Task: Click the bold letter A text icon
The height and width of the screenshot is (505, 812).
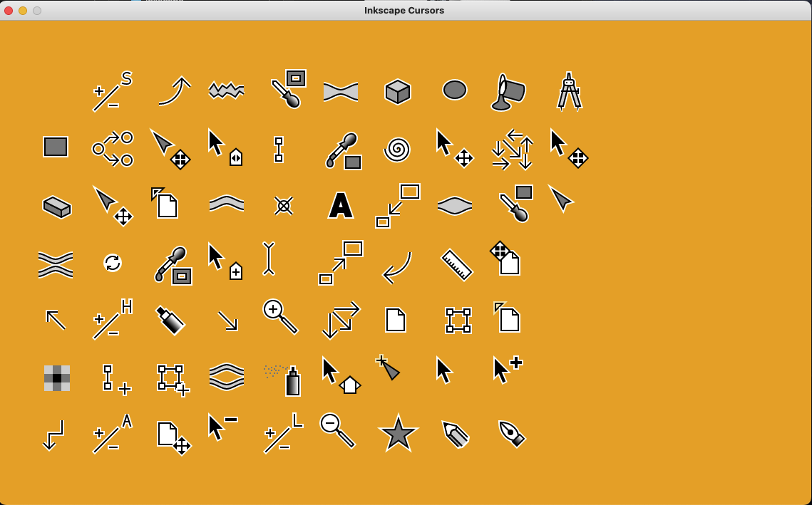Action: (341, 205)
